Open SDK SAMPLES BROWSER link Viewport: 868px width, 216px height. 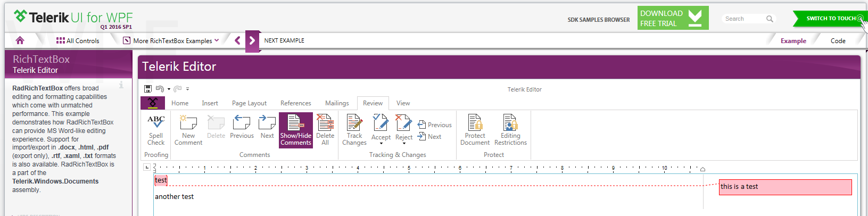(x=598, y=20)
